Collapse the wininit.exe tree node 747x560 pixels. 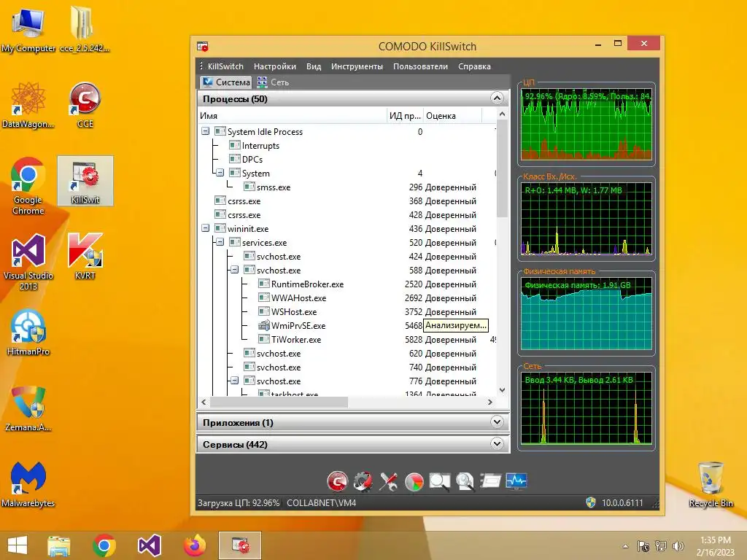205,228
